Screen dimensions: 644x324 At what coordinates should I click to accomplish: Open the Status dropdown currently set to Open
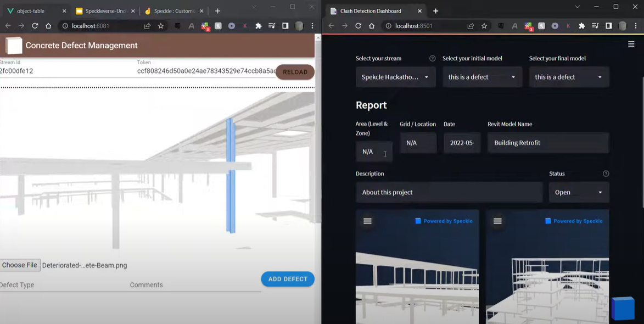[x=579, y=192]
